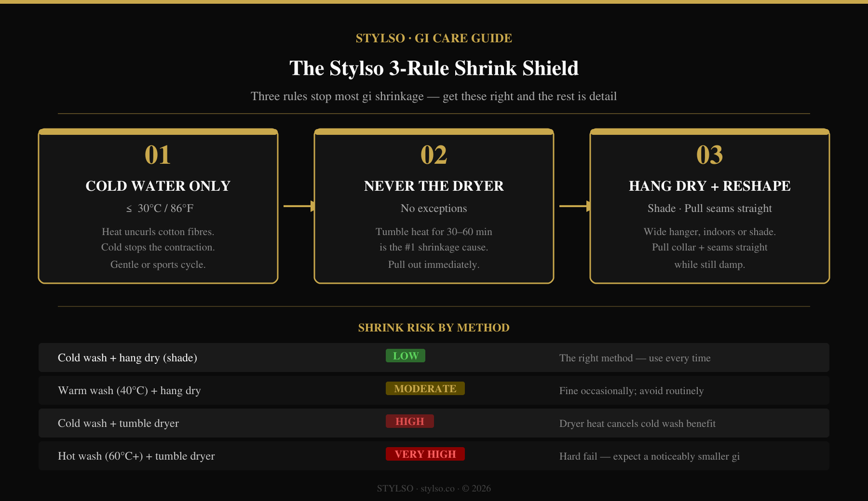This screenshot has width=868, height=501.
Task: Click the large "02" rule number
Action: [434, 155]
